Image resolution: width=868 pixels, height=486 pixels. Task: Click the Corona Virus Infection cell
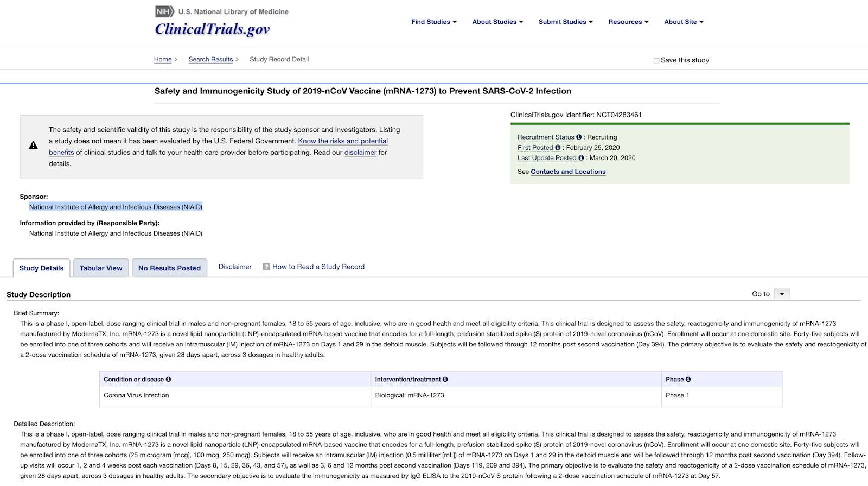click(x=136, y=395)
